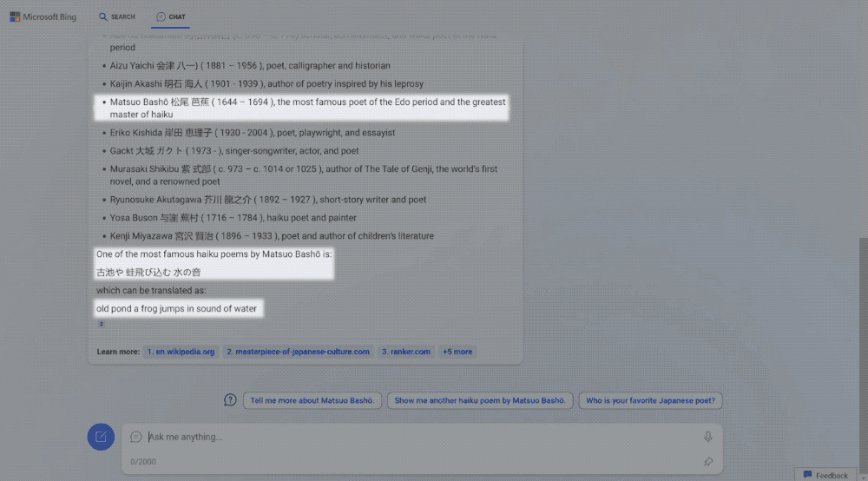Viewport: 868px width, 481px height.
Task: Expand the +5 more sources
Action: pyautogui.click(x=457, y=352)
